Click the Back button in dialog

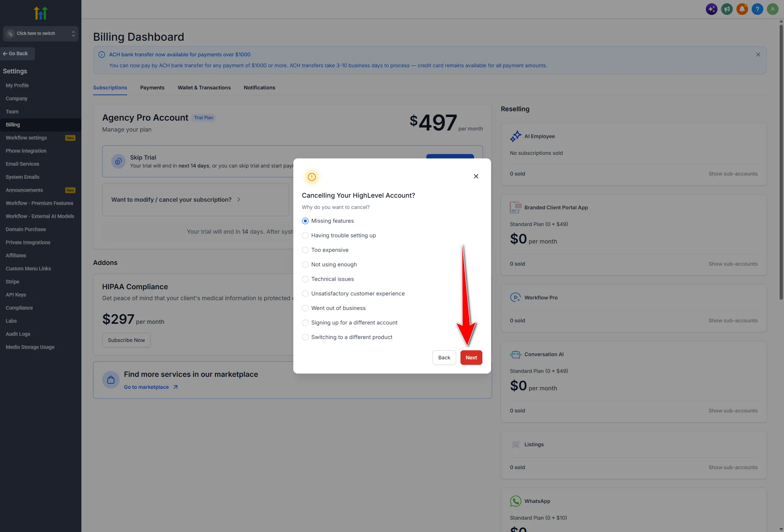[444, 358]
